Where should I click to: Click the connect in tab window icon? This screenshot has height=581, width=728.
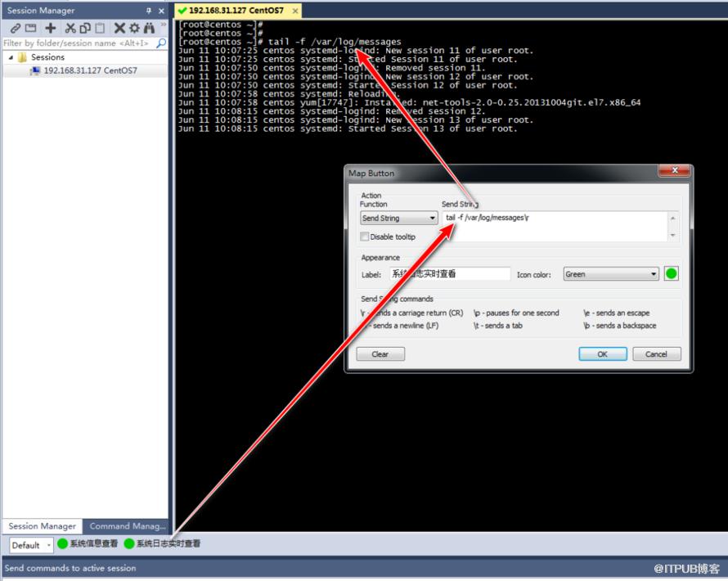pos(30,29)
